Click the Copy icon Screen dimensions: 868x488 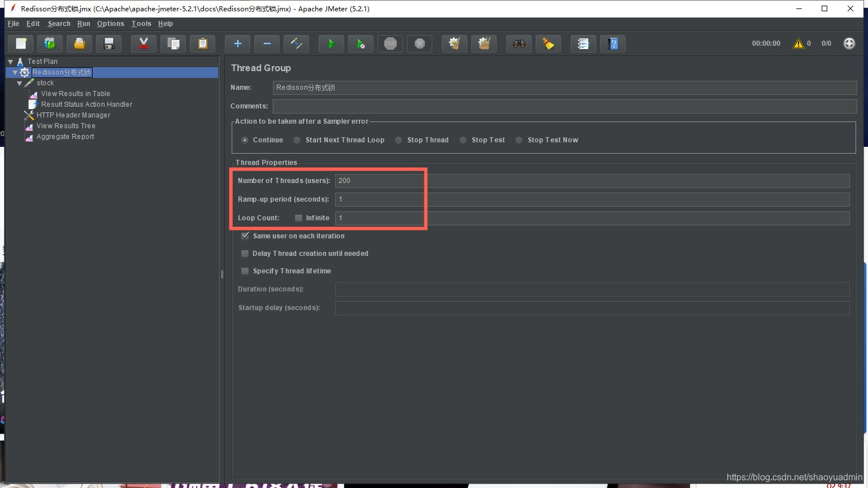click(173, 43)
